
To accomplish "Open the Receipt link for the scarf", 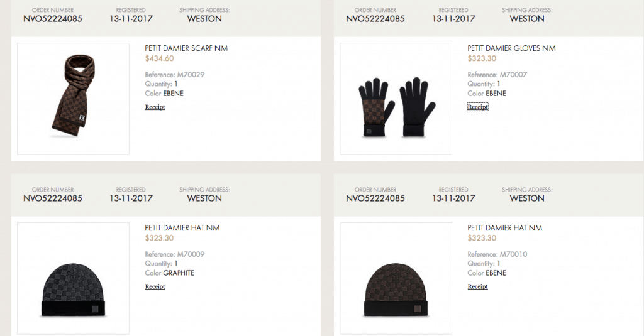I will pyautogui.click(x=155, y=107).
